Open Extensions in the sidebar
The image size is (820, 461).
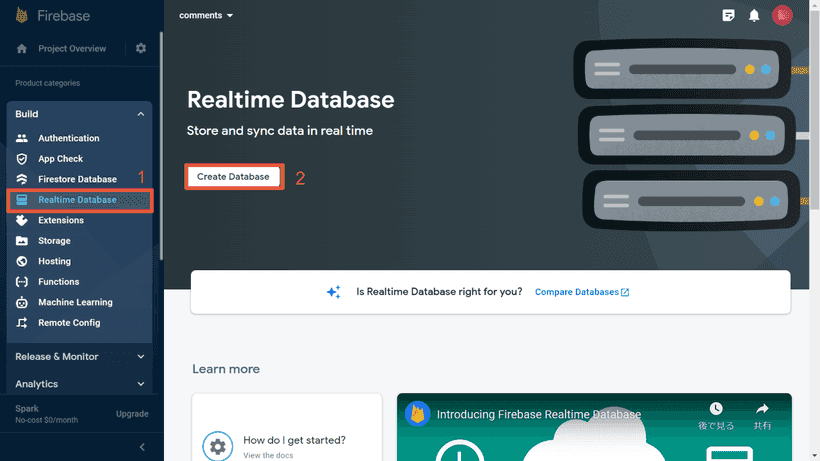[61, 220]
